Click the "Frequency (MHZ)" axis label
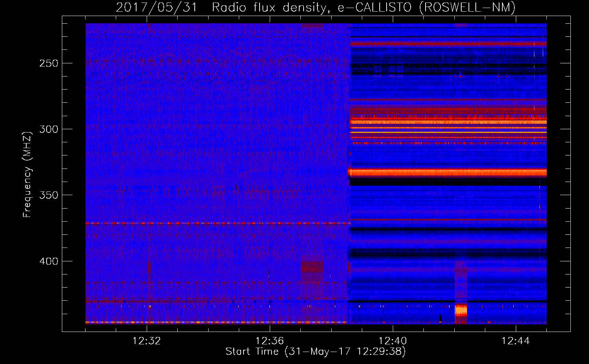 [x=27, y=174]
